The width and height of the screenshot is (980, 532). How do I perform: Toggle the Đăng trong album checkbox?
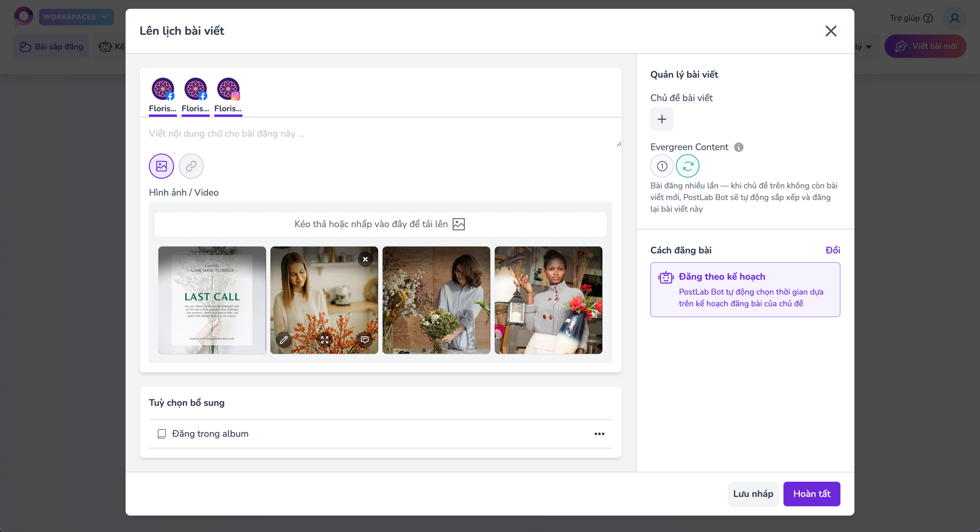click(162, 434)
